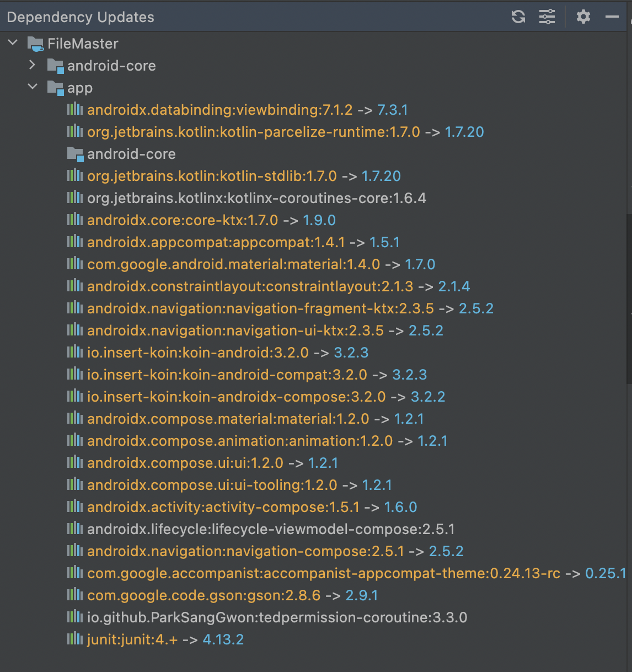This screenshot has height=672, width=632.
Task: Click library icon beside junit:junit
Action: (75, 639)
